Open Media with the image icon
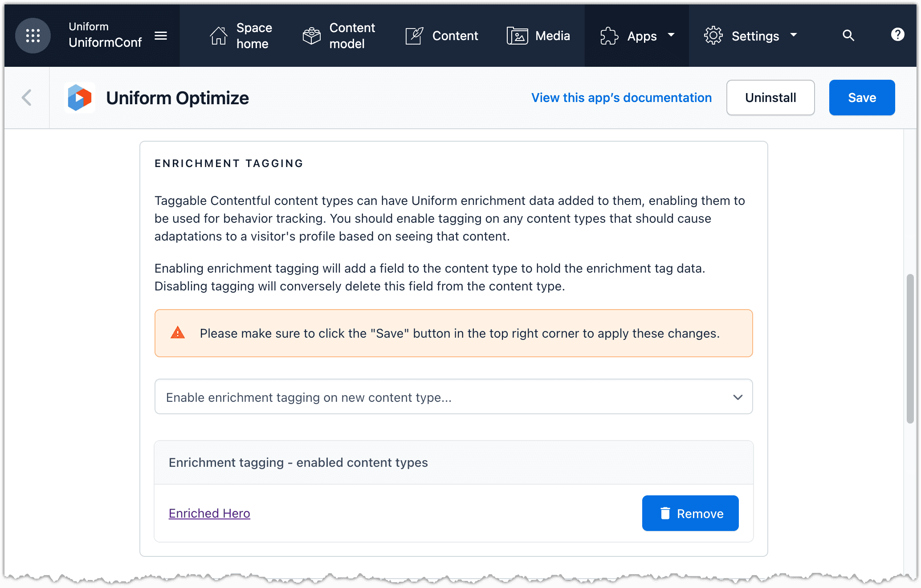The image size is (921, 588). click(517, 36)
